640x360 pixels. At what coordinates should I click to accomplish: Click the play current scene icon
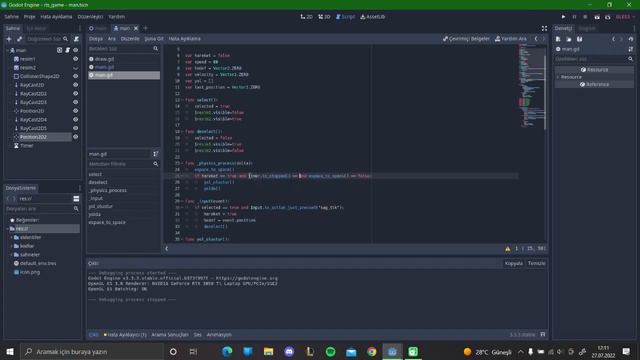(597, 17)
